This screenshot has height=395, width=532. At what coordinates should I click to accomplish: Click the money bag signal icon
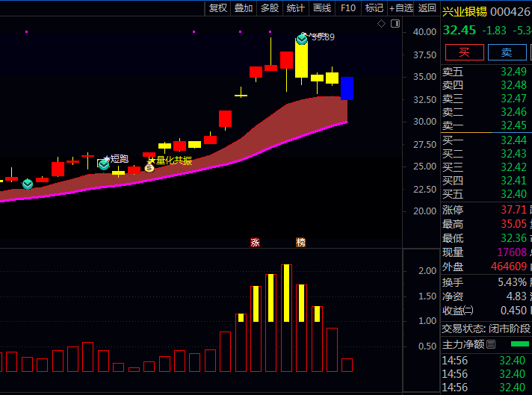tap(149, 167)
